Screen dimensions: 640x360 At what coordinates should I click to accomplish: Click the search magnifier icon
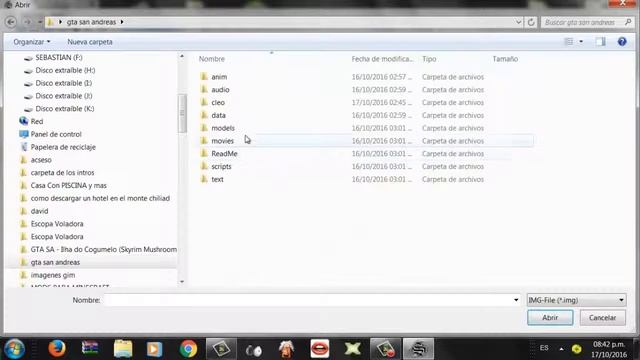[628, 22]
